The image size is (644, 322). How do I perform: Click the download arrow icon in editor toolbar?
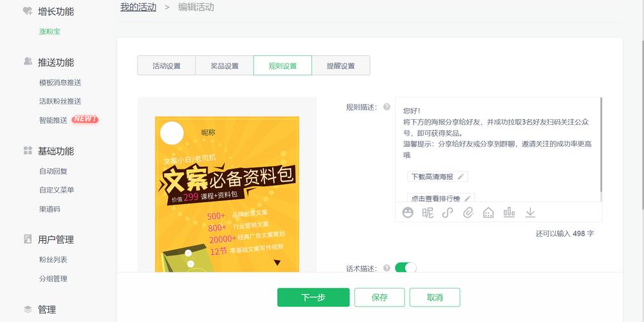coord(530,213)
